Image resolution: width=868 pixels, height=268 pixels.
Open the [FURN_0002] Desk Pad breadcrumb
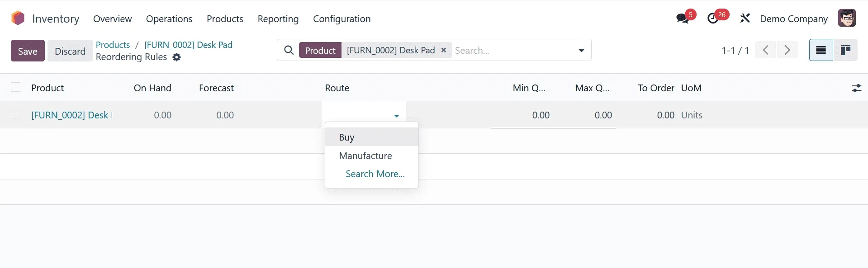tap(188, 45)
